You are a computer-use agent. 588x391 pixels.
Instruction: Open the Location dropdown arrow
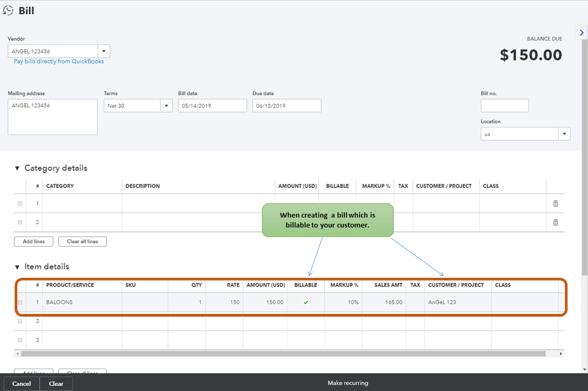click(x=564, y=134)
